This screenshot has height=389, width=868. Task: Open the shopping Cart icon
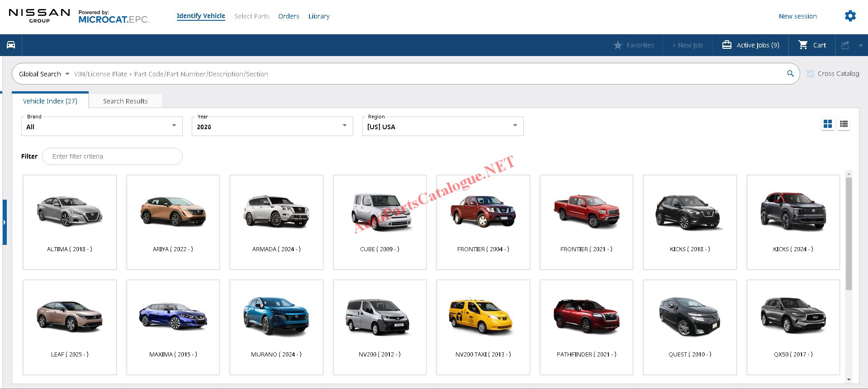[803, 45]
